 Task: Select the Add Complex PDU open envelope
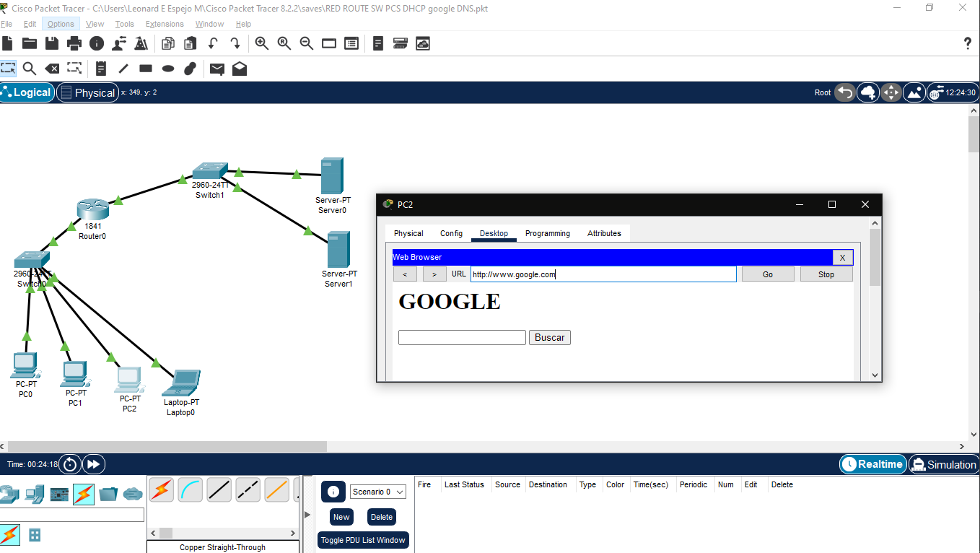240,69
